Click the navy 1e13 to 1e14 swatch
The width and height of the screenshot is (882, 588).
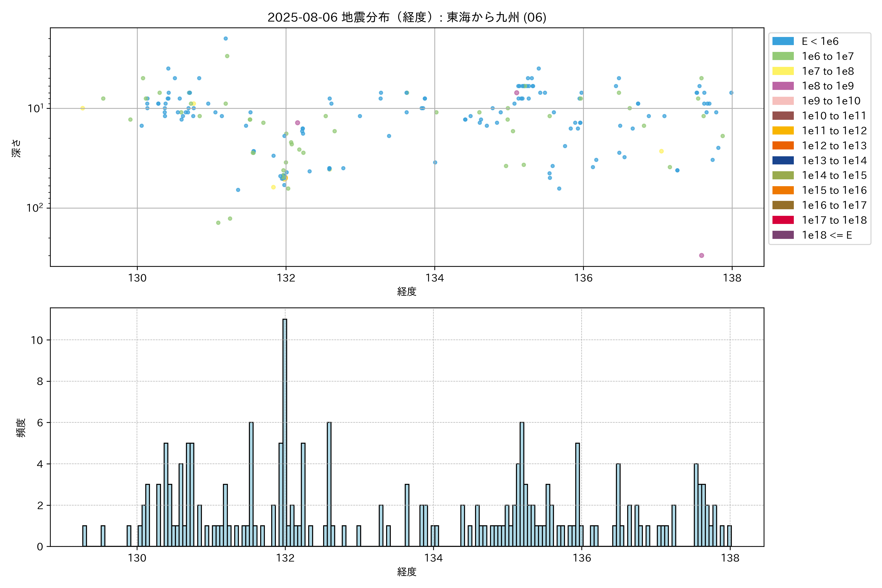click(783, 160)
